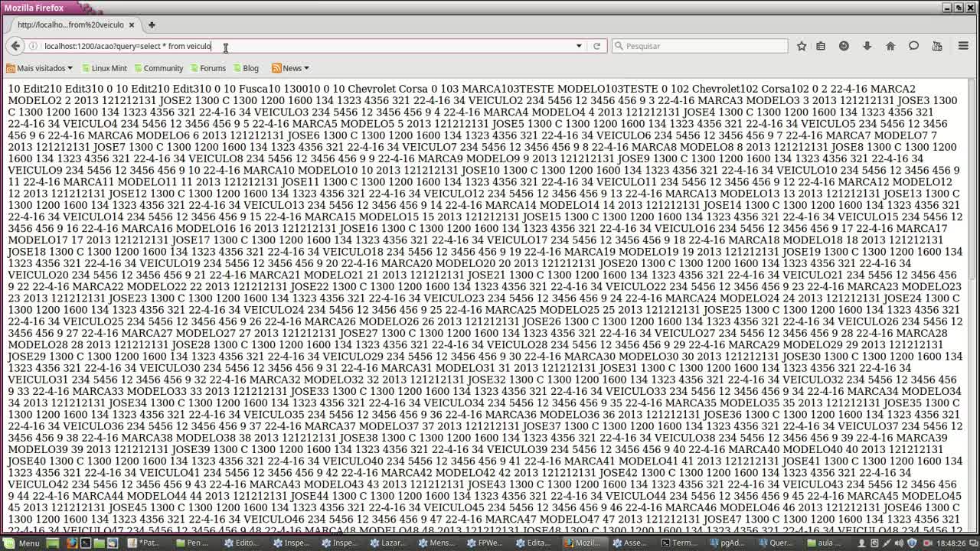Go to Firefox home page icon
Image resolution: width=980 pixels, height=551 pixels.
(890, 46)
